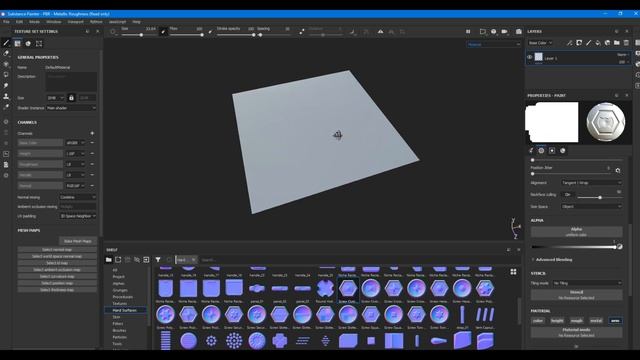Click the shelf folder icon
The width and height of the screenshot is (640, 360).
tap(109, 260)
